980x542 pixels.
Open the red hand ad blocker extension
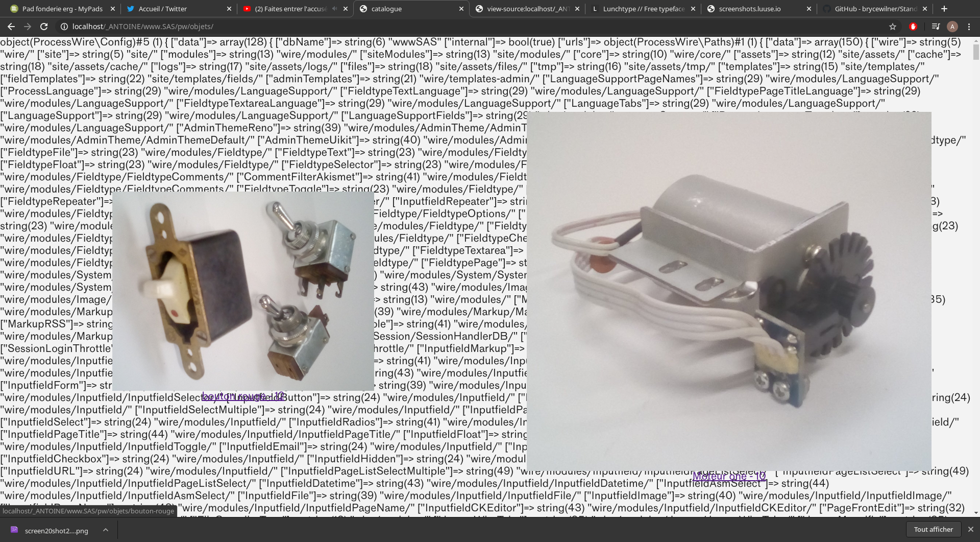point(913,27)
